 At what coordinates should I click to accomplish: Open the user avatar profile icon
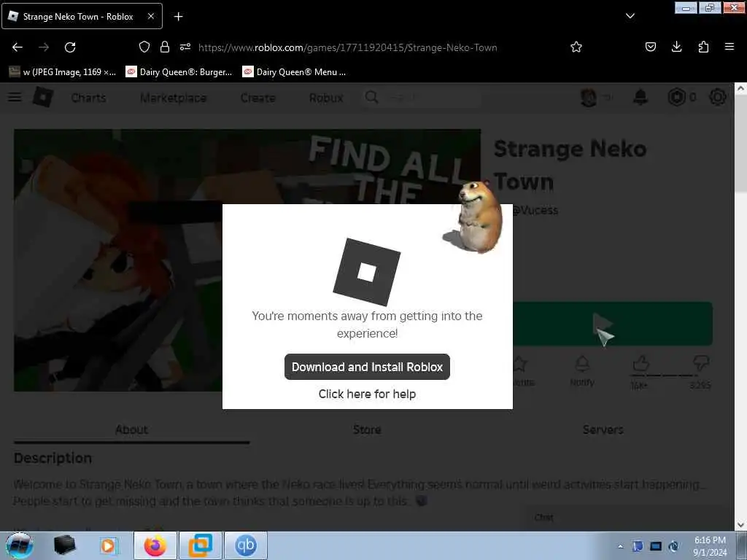(589, 97)
